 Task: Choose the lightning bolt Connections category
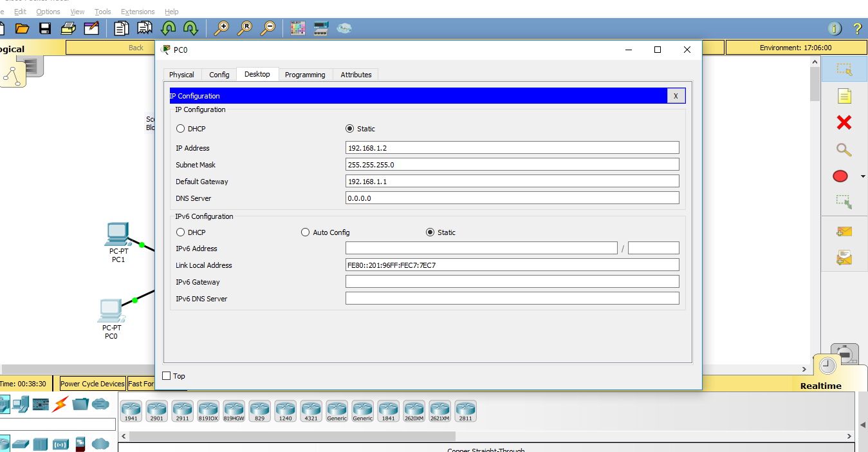coord(60,404)
